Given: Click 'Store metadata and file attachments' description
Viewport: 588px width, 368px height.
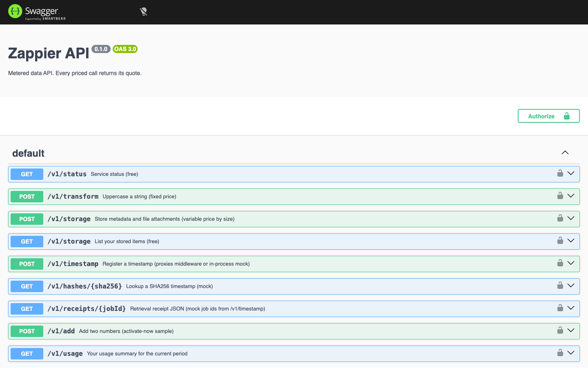Looking at the screenshot, I should (165, 219).
